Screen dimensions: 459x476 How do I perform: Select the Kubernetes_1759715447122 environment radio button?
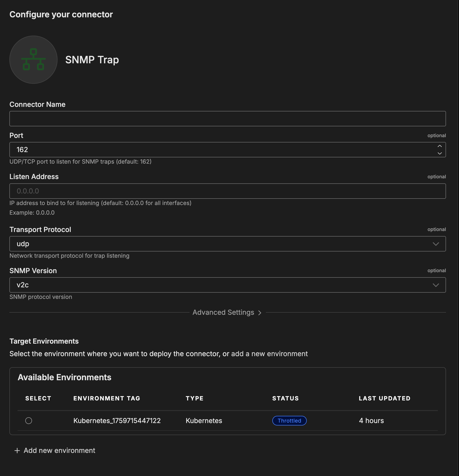(29, 421)
